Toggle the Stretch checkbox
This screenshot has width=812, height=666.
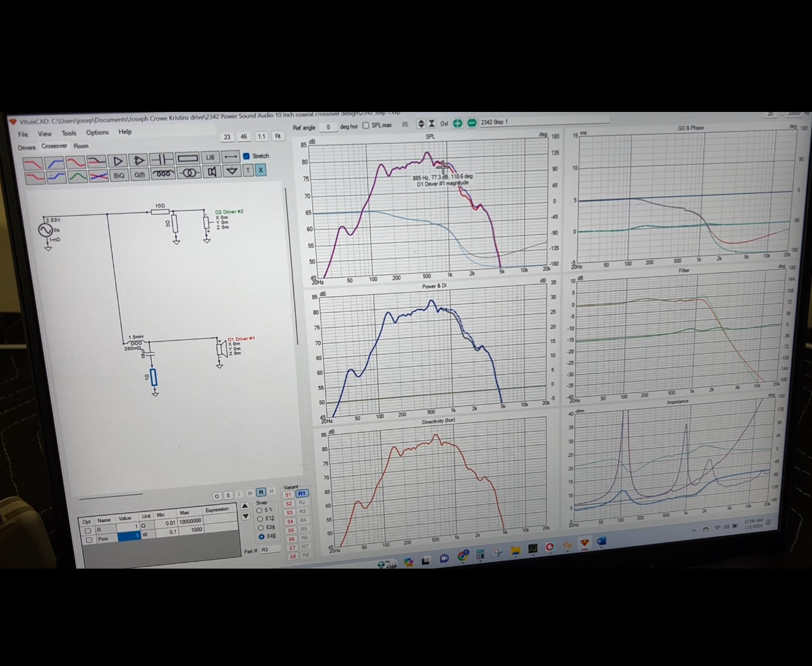pyautogui.click(x=247, y=156)
